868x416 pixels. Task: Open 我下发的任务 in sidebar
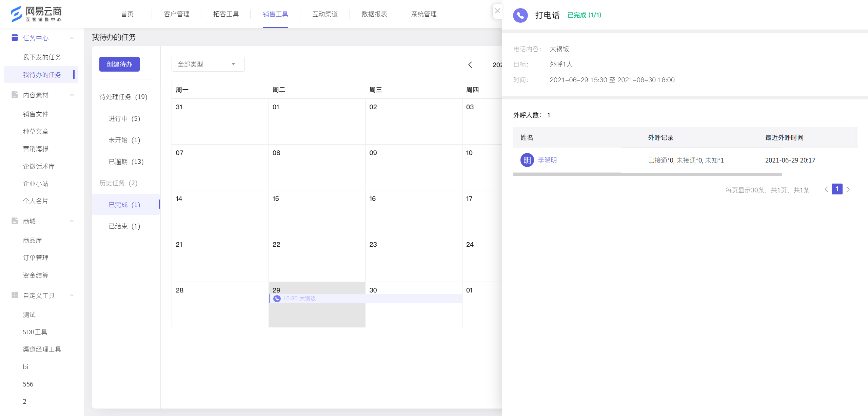click(x=42, y=57)
